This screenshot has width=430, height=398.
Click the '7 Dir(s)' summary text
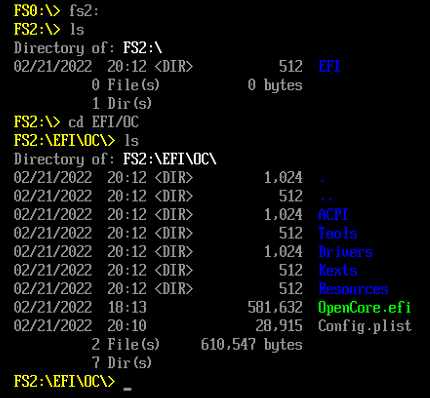click(x=122, y=363)
